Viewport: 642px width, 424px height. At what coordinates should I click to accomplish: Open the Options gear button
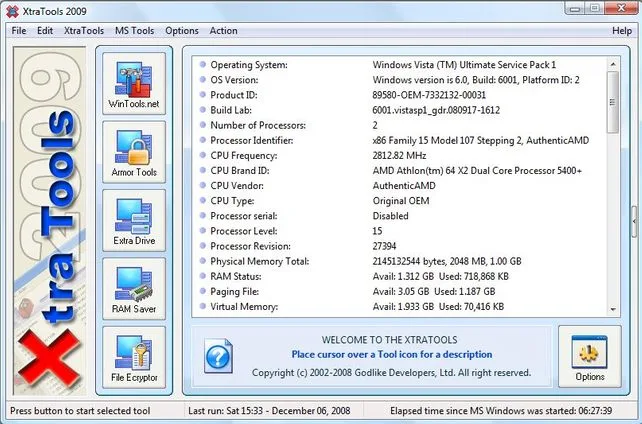coord(590,356)
